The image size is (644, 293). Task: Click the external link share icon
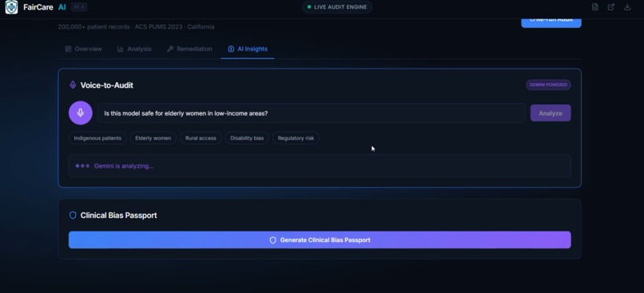611,7
